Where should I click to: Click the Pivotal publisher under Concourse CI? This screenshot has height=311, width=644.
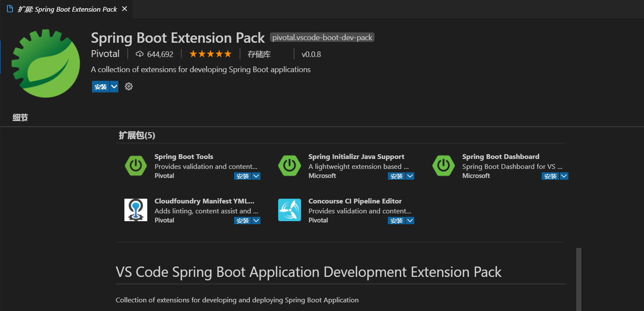(318, 220)
